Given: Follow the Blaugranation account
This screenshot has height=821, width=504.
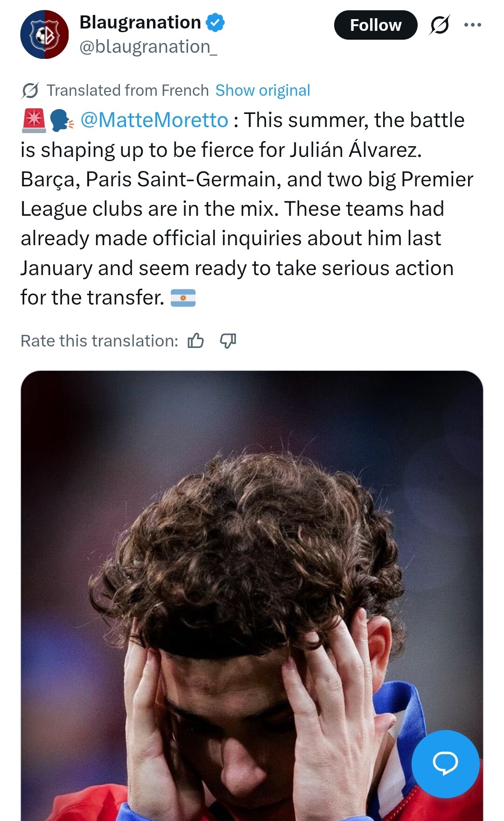Looking at the screenshot, I should [375, 25].
